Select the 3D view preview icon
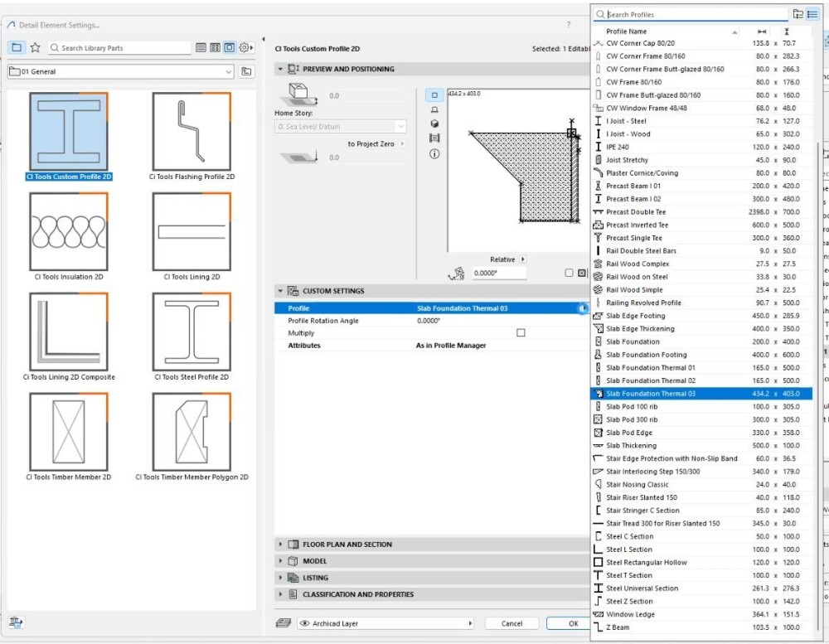The image size is (829, 644). click(434, 123)
